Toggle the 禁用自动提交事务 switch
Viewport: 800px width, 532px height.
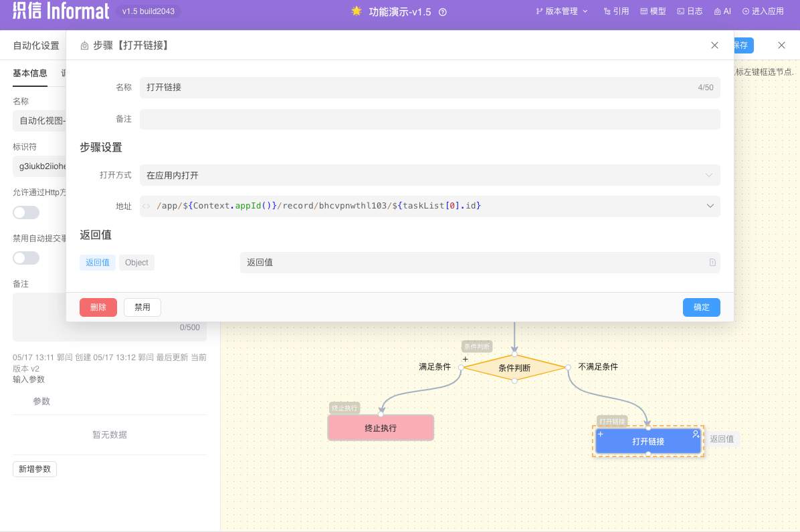(26, 258)
